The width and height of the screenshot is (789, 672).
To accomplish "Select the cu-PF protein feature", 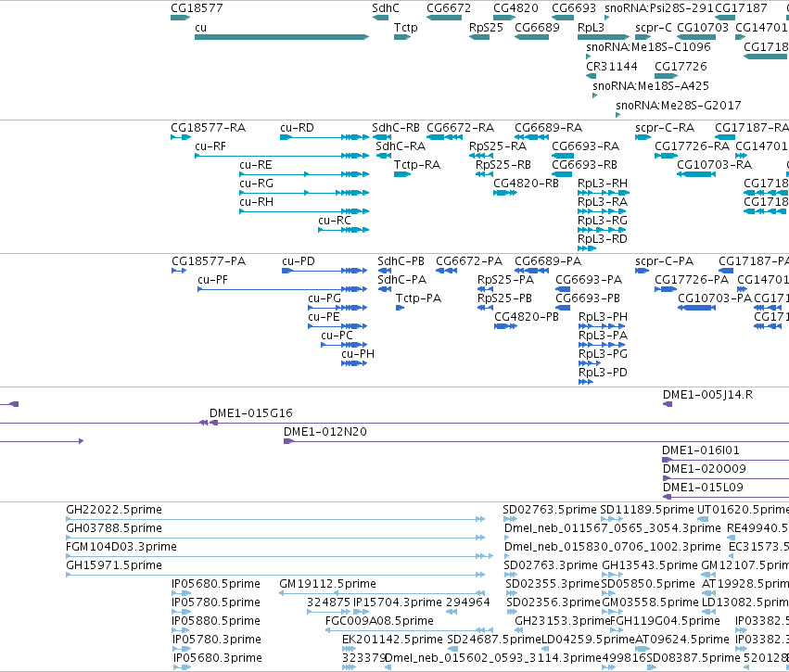I will click(282, 289).
